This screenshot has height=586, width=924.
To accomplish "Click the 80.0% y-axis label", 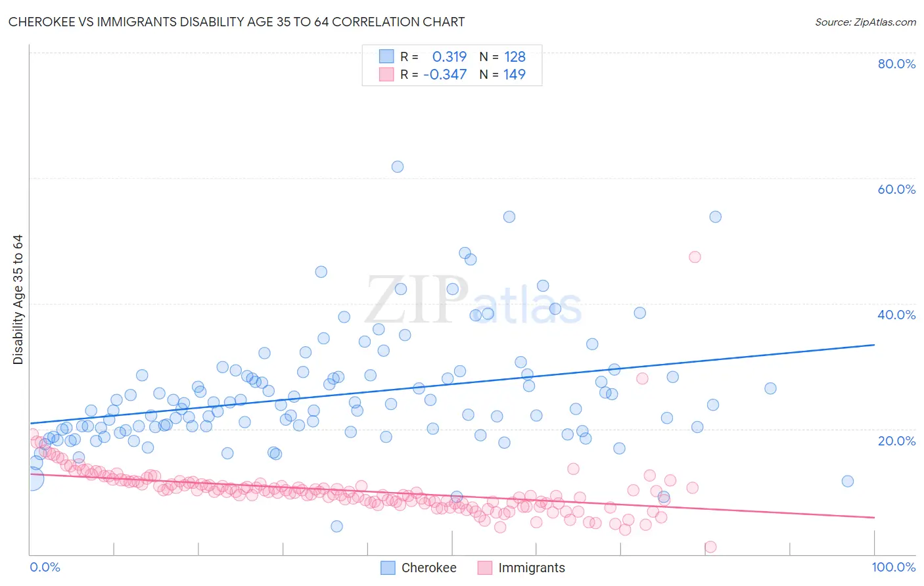I will pyautogui.click(x=896, y=64).
